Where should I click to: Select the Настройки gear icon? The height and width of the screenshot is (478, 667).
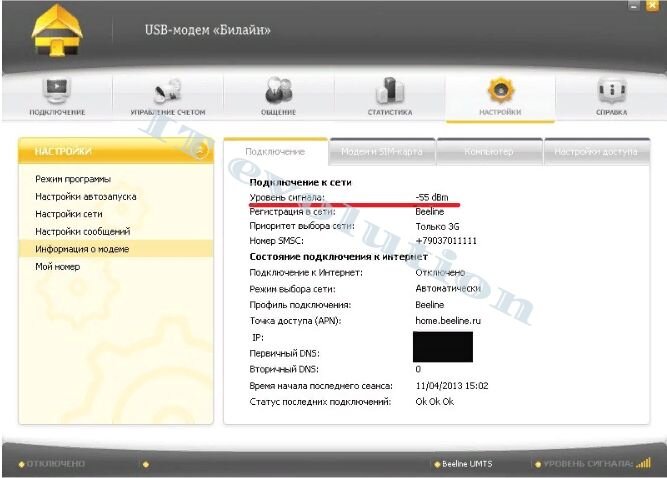click(500, 90)
